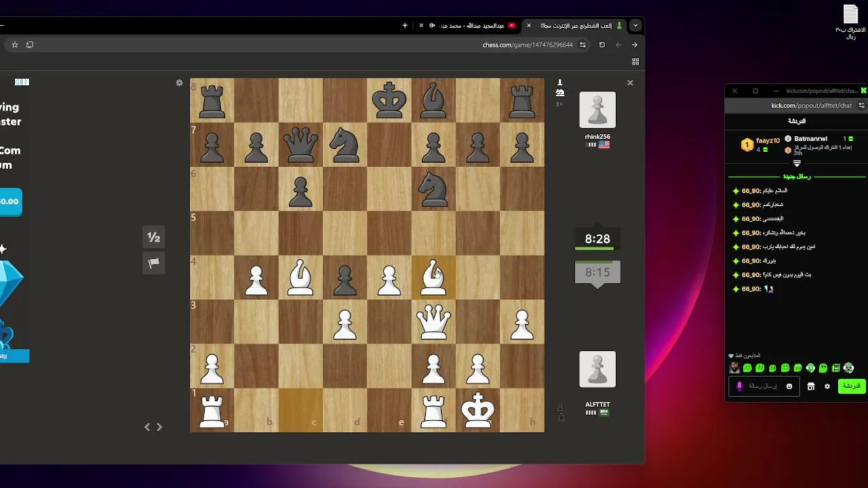Click the 8:15 clock

597,272
